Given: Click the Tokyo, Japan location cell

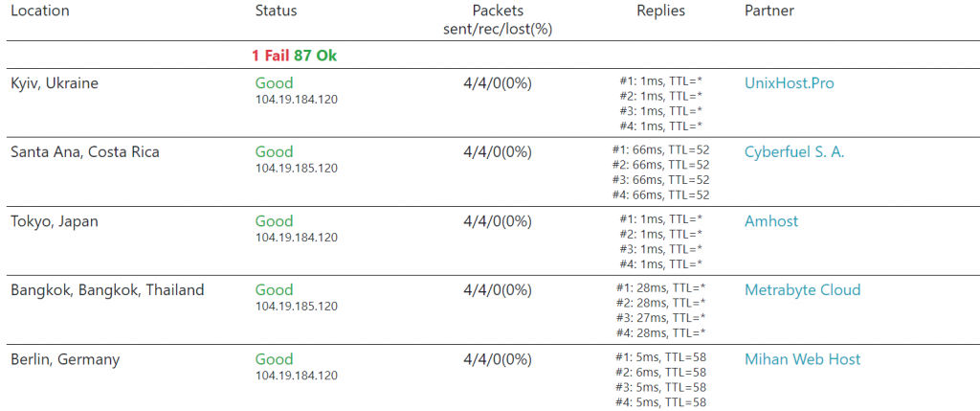Looking at the screenshot, I should pyautogui.click(x=55, y=221).
